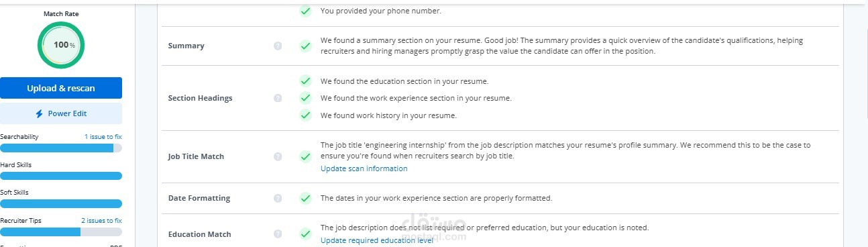This screenshot has height=247, width=868.
Task: Click the lightning icon in Power Edit
Action: [x=40, y=114]
